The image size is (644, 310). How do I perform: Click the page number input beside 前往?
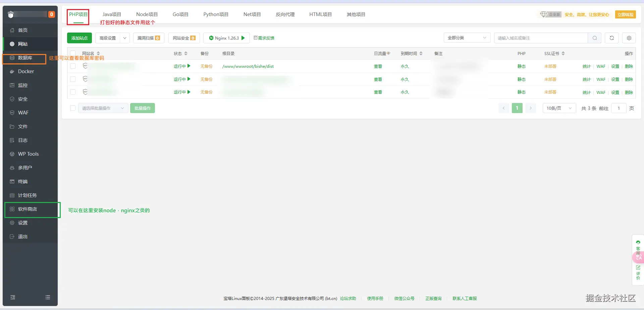click(x=619, y=108)
